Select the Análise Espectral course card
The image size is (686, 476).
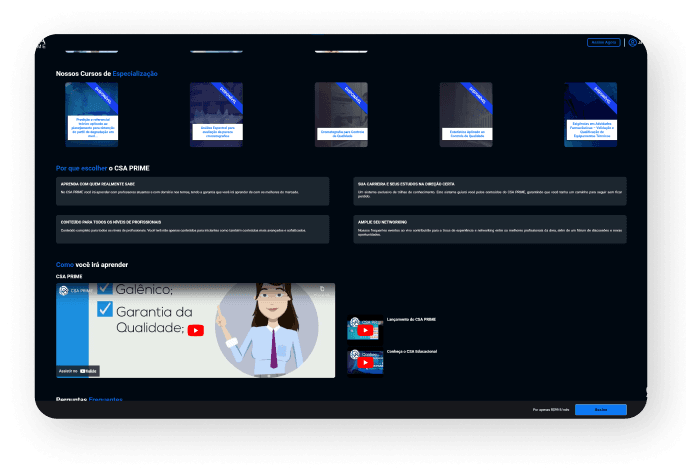point(217,114)
